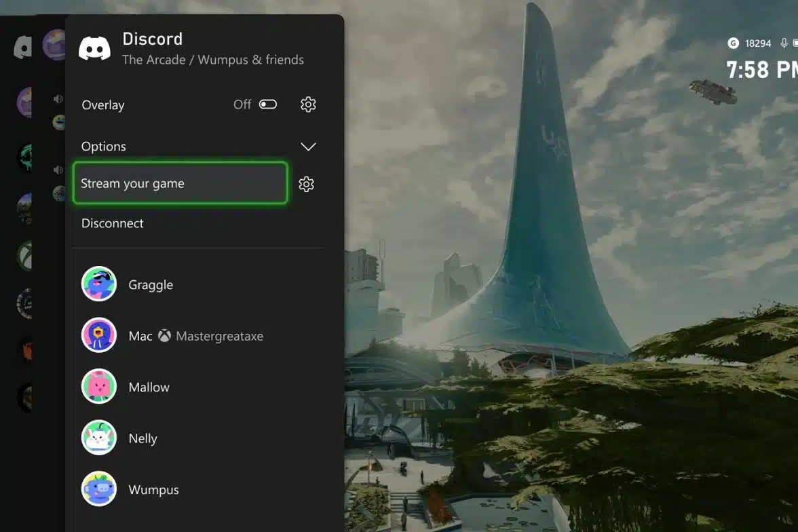The width and height of the screenshot is (798, 532).
Task: Click Mallow's pink avatar
Action: coord(99,386)
